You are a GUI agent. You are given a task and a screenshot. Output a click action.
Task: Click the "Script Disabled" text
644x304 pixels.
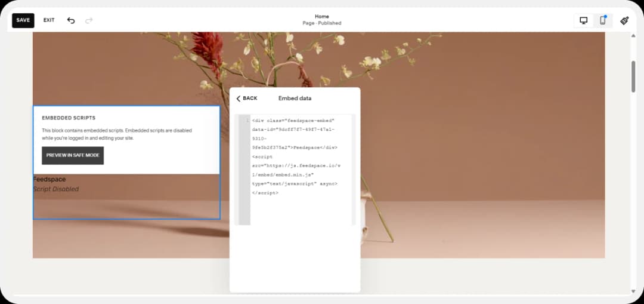tap(56, 189)
